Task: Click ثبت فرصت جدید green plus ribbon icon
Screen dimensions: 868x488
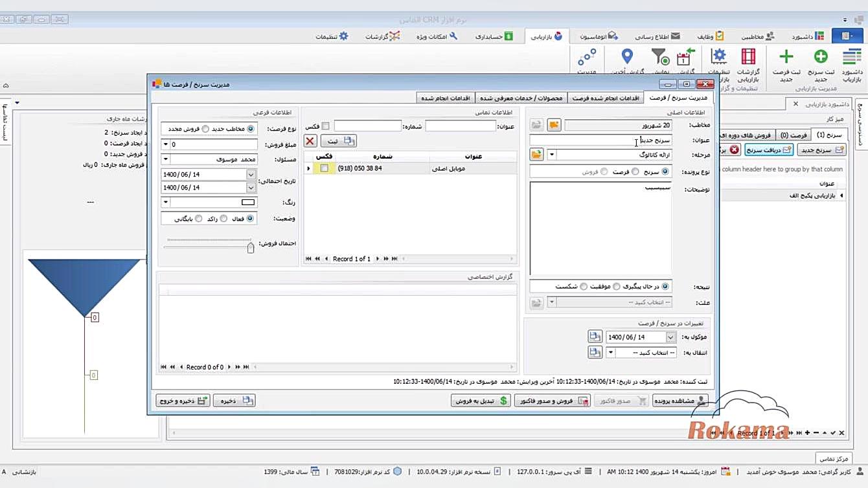Action: pyautogui.click(x=786, y=57)
